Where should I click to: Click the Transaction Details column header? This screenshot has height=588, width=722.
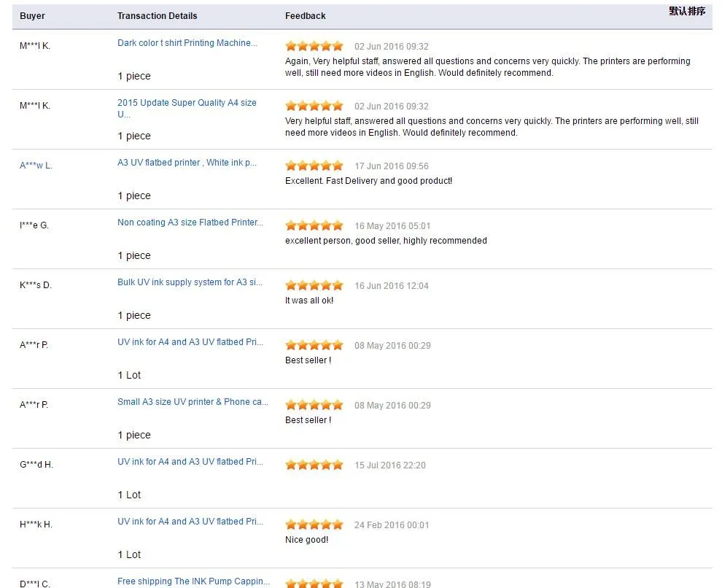pos(158,16)
